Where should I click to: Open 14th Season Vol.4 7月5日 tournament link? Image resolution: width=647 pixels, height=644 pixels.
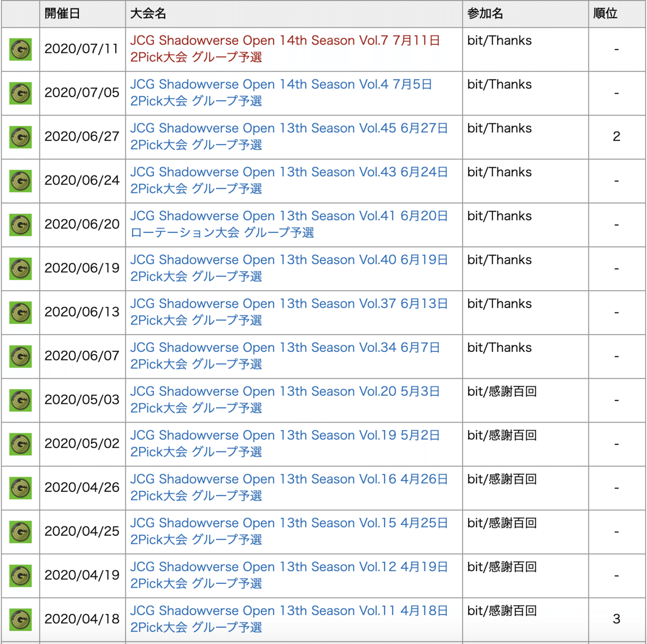pos(281,93)
